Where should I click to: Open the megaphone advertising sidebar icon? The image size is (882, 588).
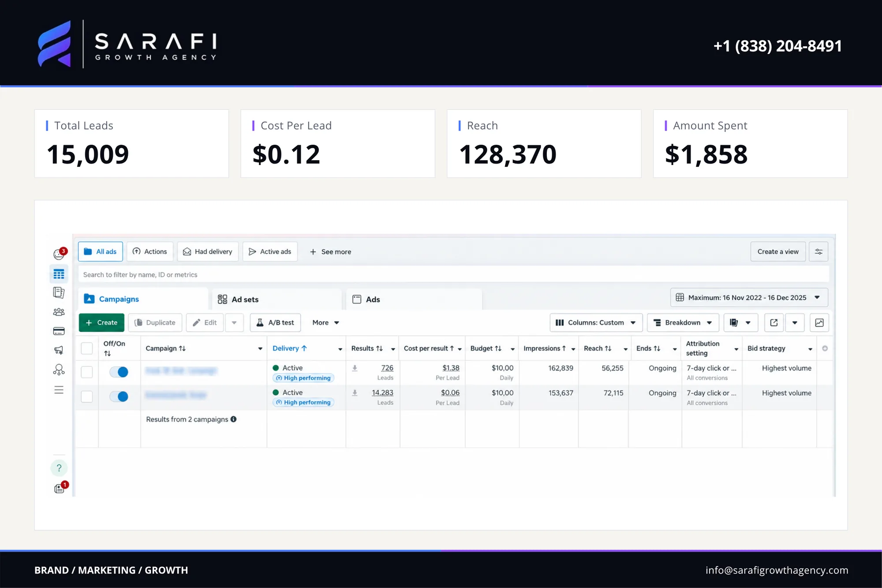(59, 350)
